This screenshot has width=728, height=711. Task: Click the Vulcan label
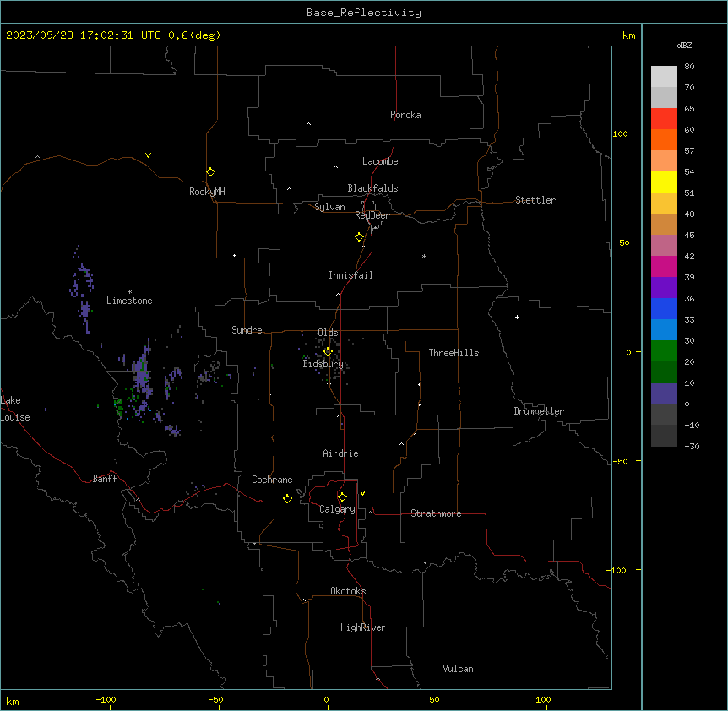coord(459,669)
